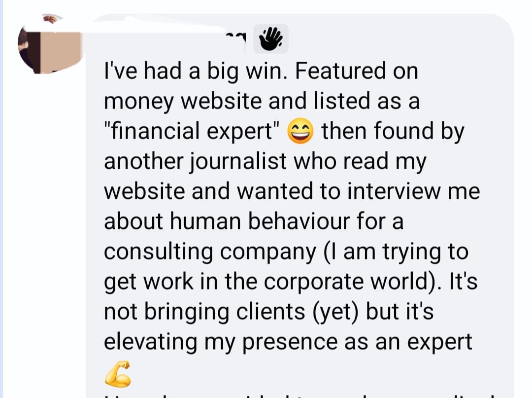Click the phrase "corporate world"
Image resolution: width=532 pixels, height=398 pixels.
354,282
